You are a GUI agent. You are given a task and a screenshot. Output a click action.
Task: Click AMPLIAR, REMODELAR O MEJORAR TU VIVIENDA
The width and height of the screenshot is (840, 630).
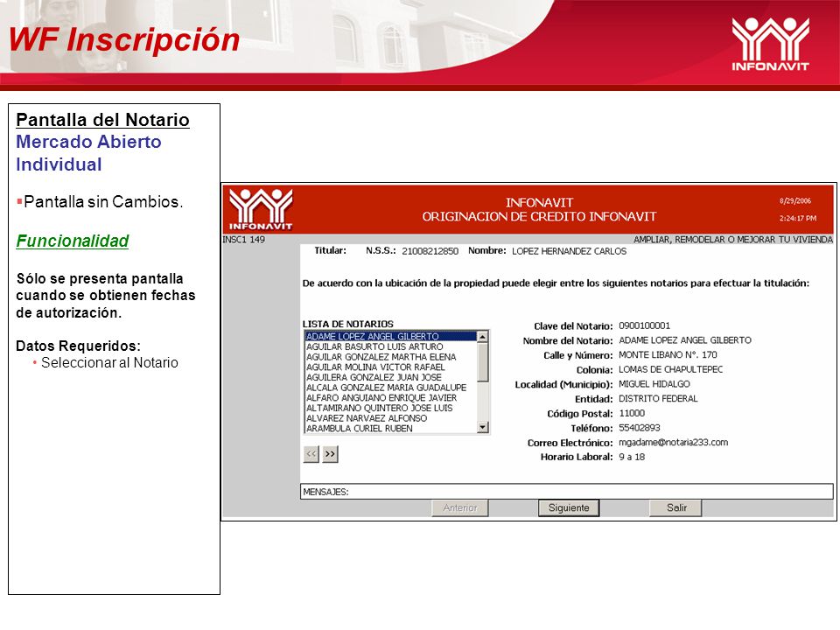click(733, 240)
